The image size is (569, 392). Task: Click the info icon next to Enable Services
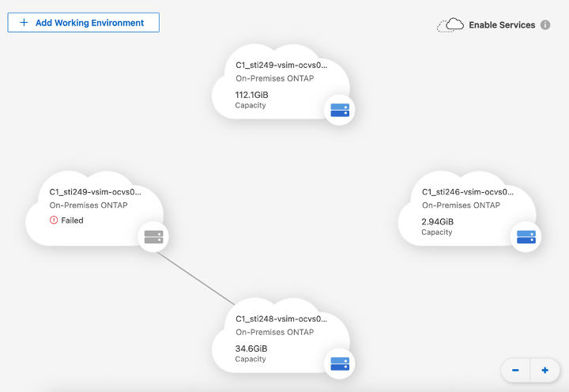[x=545, y=25]
